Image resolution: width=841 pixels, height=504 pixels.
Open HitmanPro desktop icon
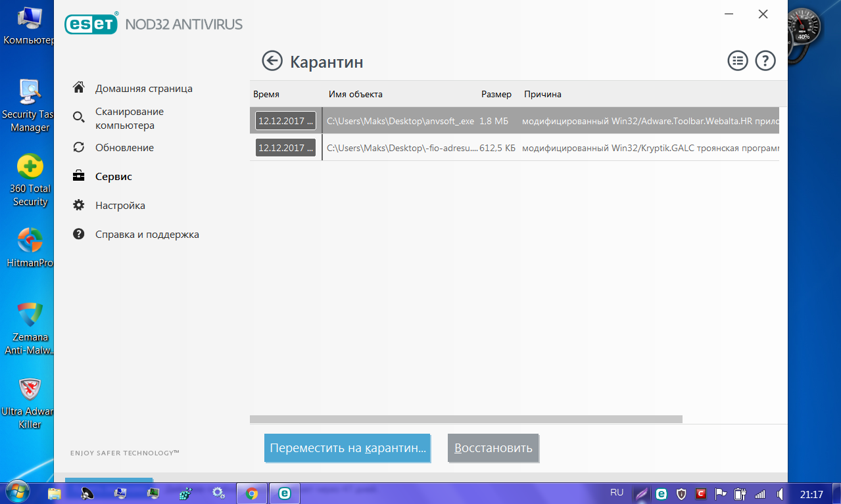point(29,248)
